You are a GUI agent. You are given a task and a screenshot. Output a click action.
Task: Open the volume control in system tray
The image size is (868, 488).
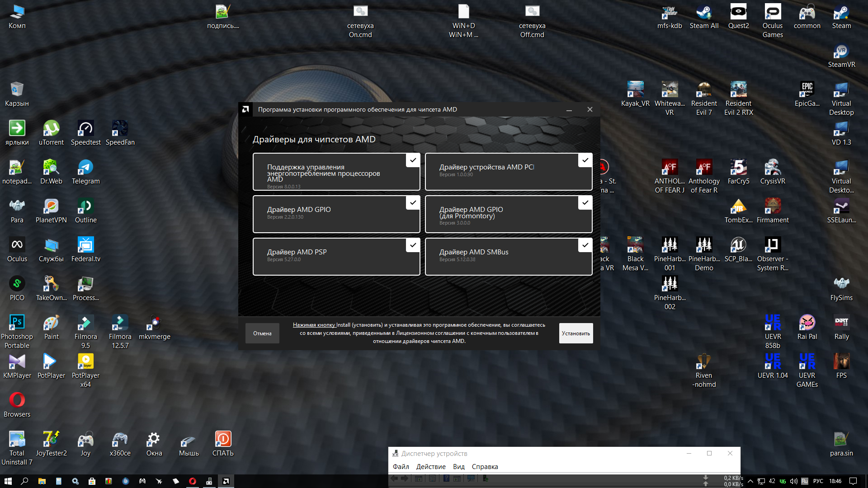793,481
